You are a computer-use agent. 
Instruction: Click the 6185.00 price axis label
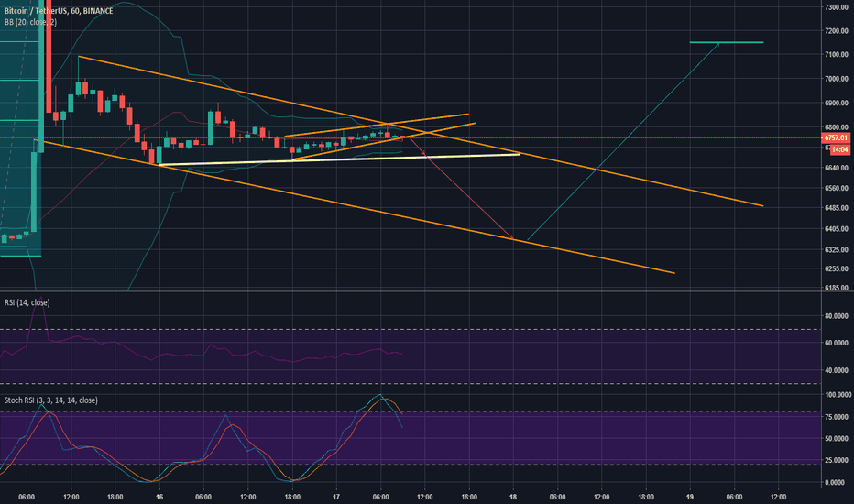pos(836,288)
